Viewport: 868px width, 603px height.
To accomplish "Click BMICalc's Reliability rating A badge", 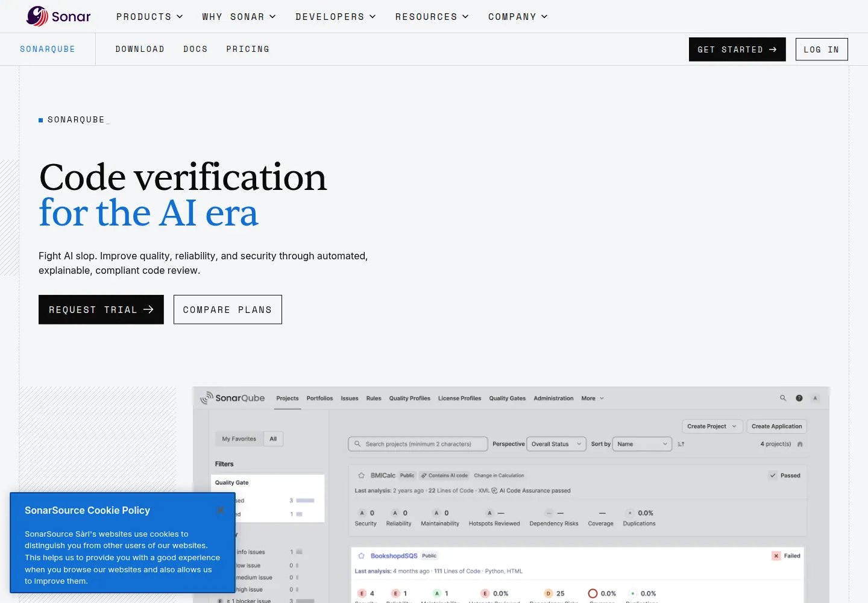I will click(x=395, y=513).
